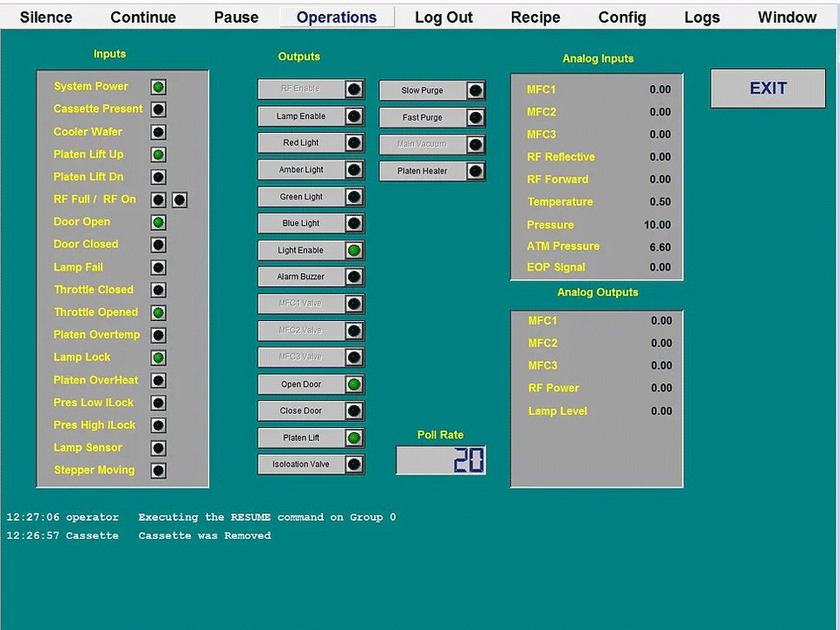Click the Door Open input indicator

(x=158, y=222)
